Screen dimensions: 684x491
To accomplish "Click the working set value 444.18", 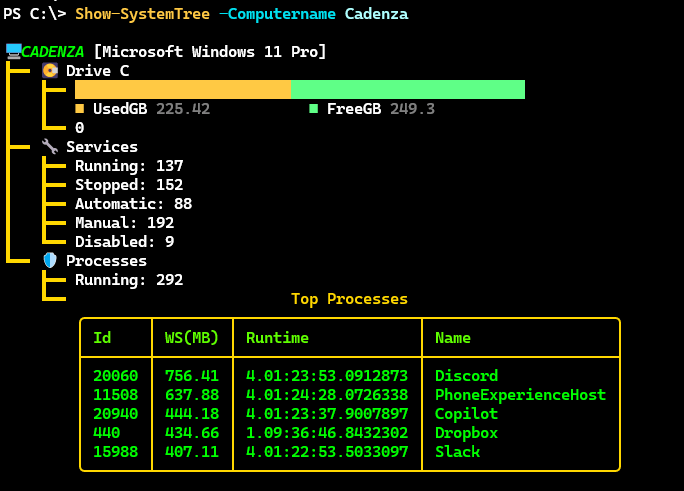I will coord(192,413).
